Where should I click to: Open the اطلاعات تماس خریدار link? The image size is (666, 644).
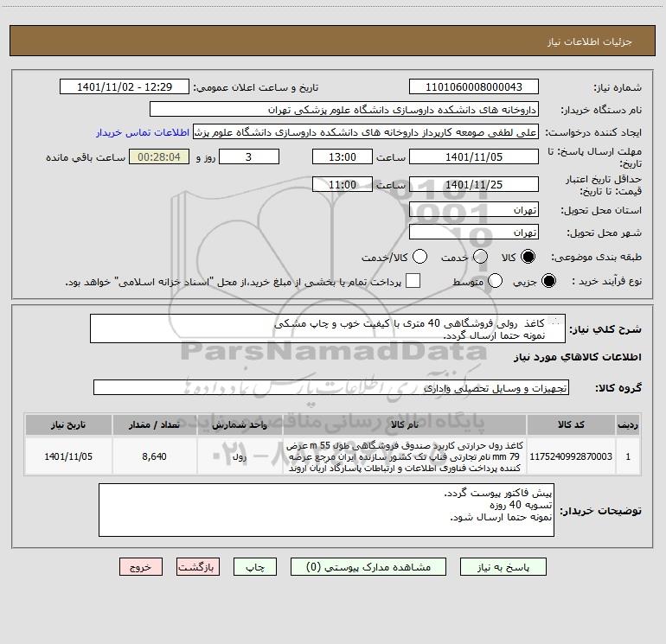point(143,132)
